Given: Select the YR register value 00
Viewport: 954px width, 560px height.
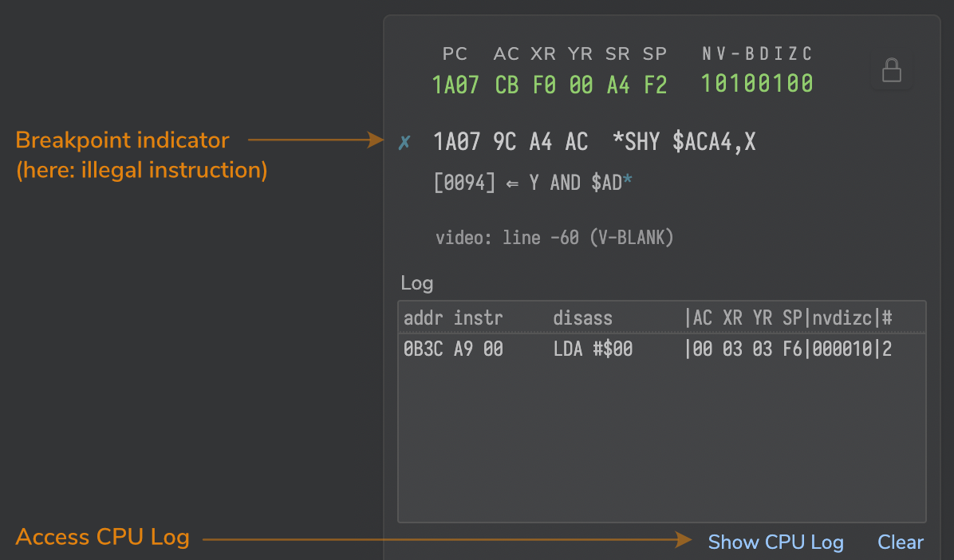Looking at the screenshot, I should click(x=581, y=85).
